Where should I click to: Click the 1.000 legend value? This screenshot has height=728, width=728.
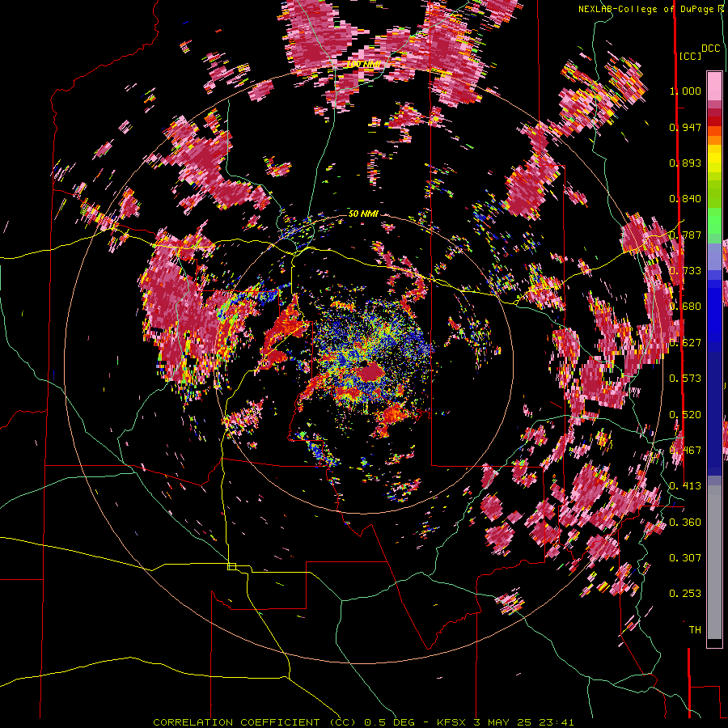685,91
